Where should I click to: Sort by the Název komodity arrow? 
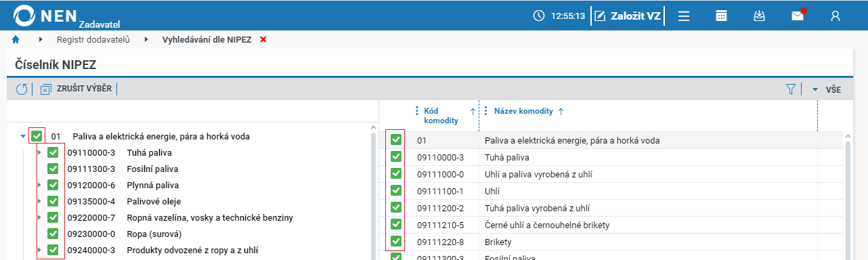coord(561,111)
